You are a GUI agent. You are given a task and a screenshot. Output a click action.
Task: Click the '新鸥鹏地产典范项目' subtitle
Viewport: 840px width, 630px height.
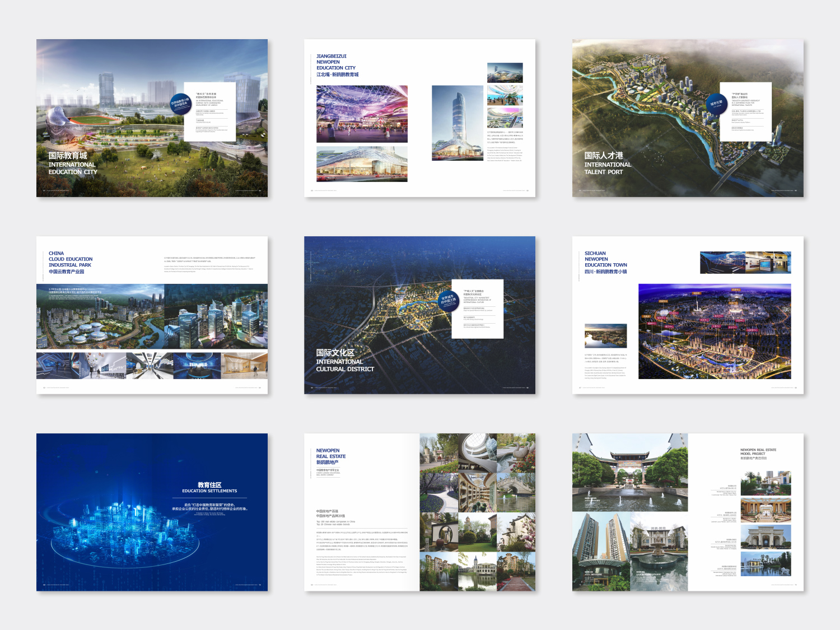[x=754, y=458]
